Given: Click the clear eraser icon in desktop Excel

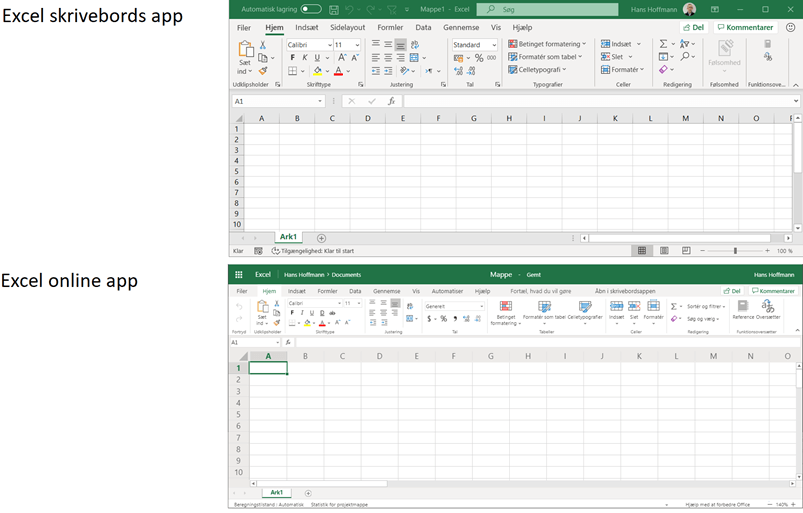Looking at the screenshot, I should (x=663, y=69).
